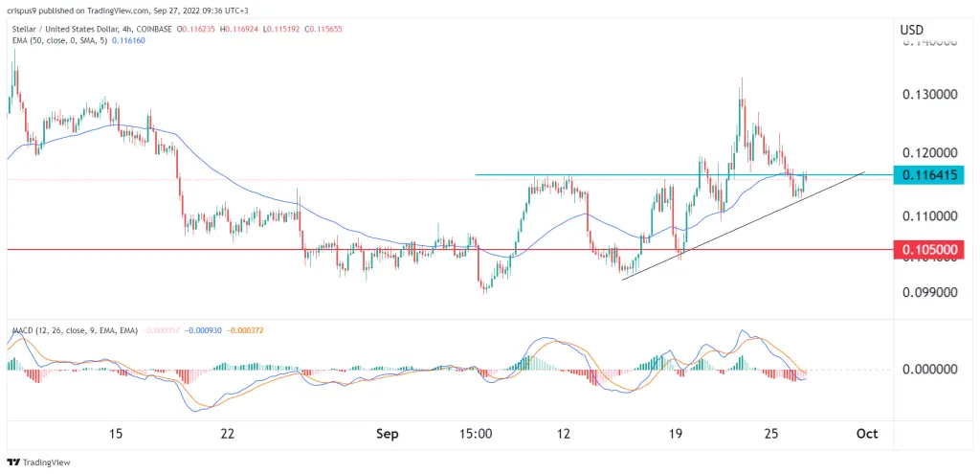The height and width of the screenshot is (474, 980).
Task: Click the EMA value 0.116160
Action: [129, 38]
